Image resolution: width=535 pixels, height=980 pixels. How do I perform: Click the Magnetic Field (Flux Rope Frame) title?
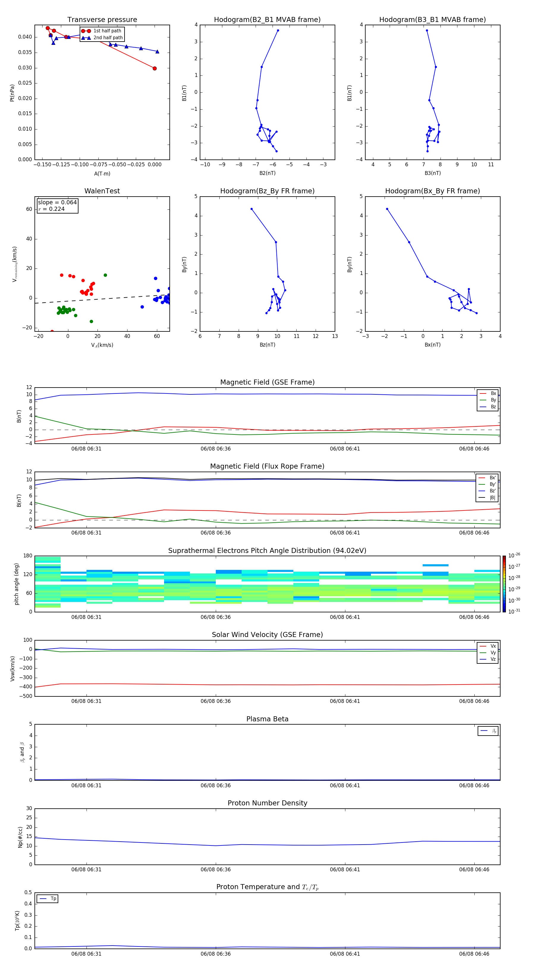pyautogui.click(x=267, y=467)
